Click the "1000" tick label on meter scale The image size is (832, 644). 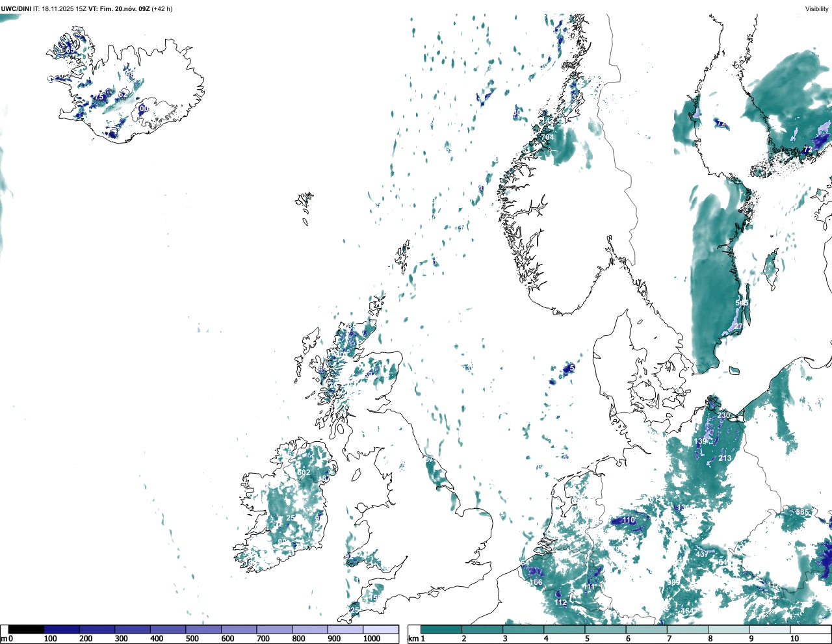point(372,639)
